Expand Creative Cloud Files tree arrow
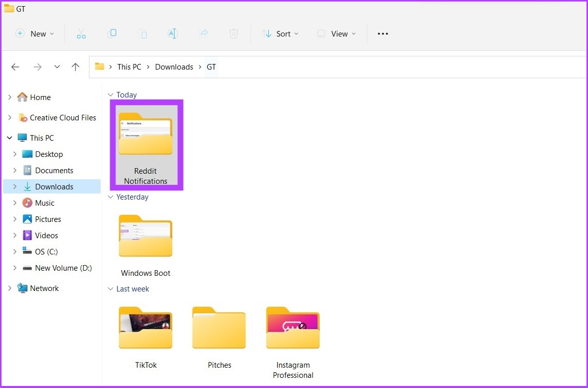This screenshot has height=388, width=588. [10, 118]
